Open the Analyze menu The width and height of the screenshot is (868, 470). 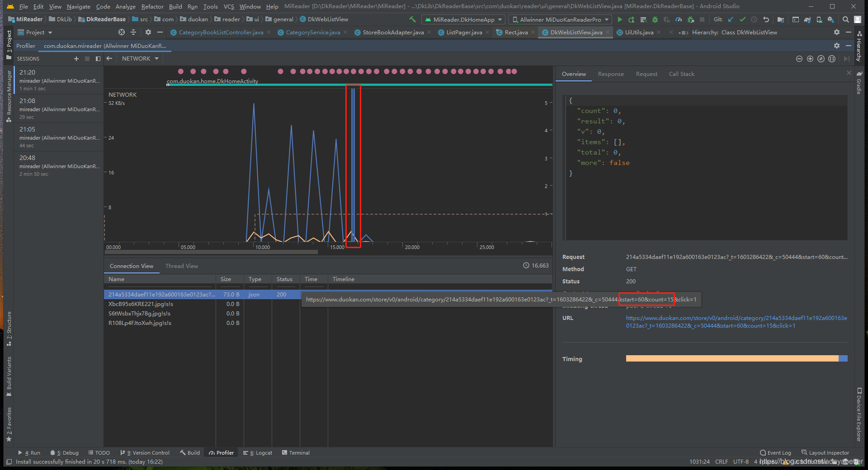tap(125, 6)
